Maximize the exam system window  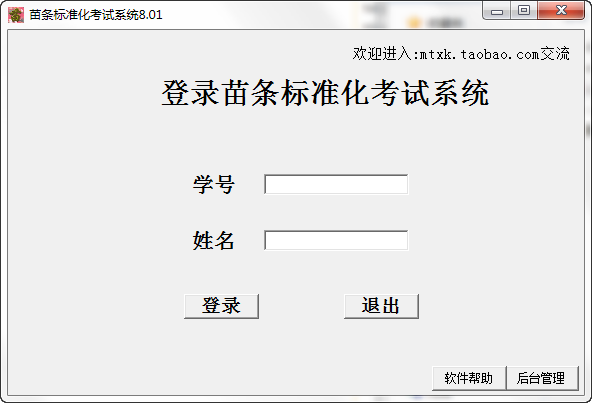[524, 11]
